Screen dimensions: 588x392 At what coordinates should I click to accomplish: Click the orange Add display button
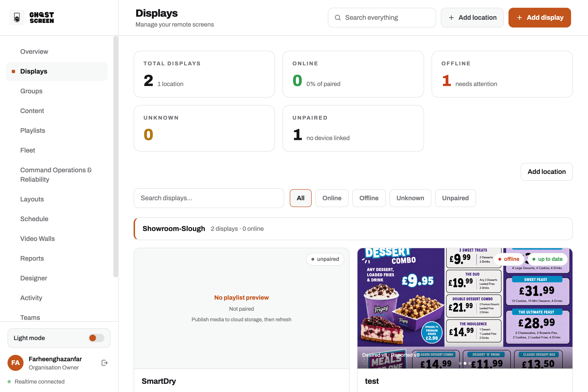540,17
